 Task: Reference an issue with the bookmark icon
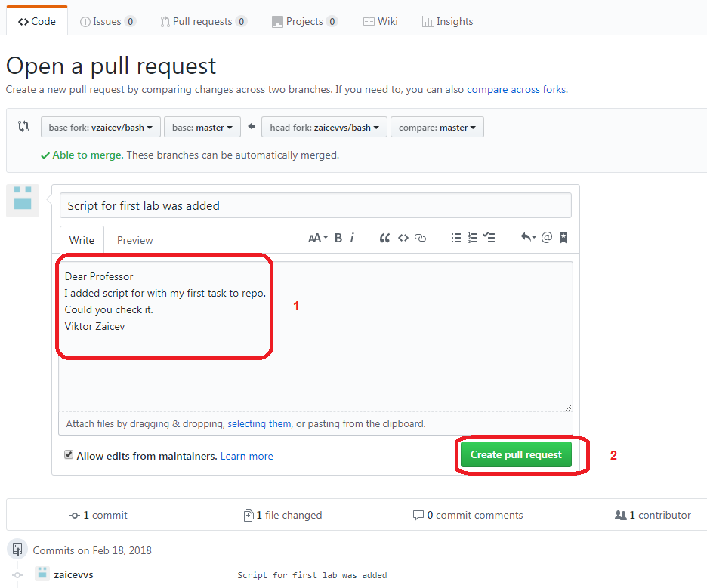tap(563, 238)
